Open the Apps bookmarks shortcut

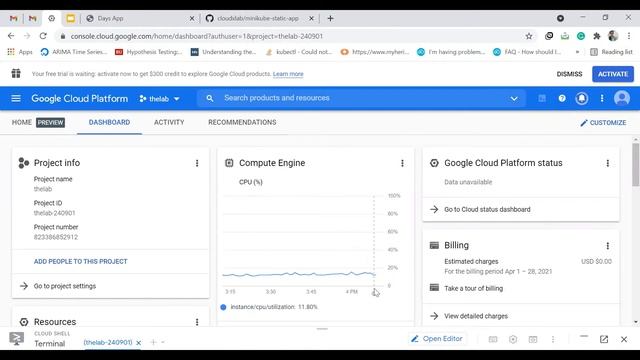pos(20,52)
